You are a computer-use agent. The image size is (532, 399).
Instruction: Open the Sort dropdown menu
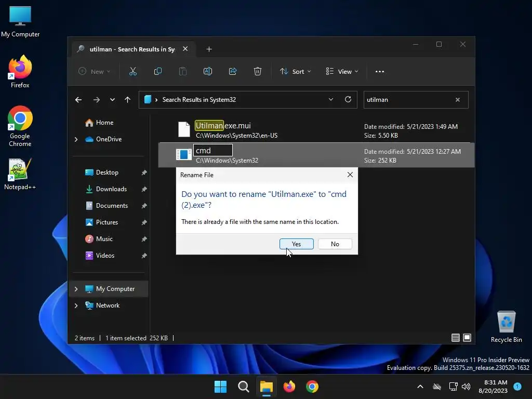coord(295,71)
